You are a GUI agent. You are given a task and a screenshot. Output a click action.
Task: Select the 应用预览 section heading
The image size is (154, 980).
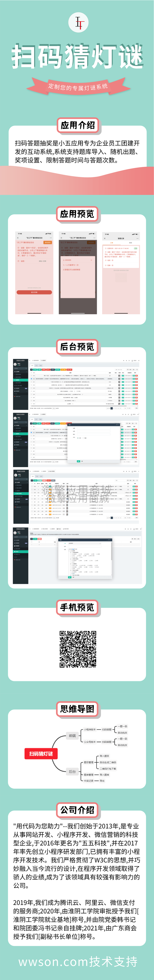77,214
